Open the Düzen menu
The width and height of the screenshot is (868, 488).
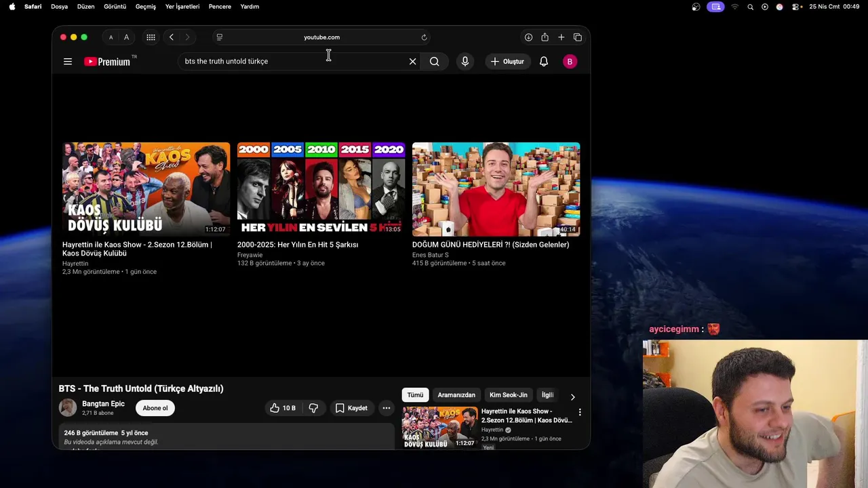[85, 7]
